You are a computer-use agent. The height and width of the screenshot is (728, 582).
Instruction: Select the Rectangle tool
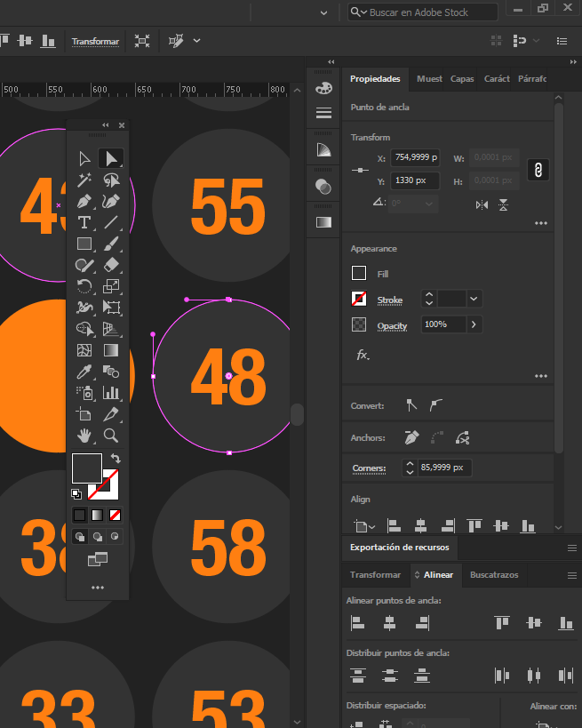(84, 244)
